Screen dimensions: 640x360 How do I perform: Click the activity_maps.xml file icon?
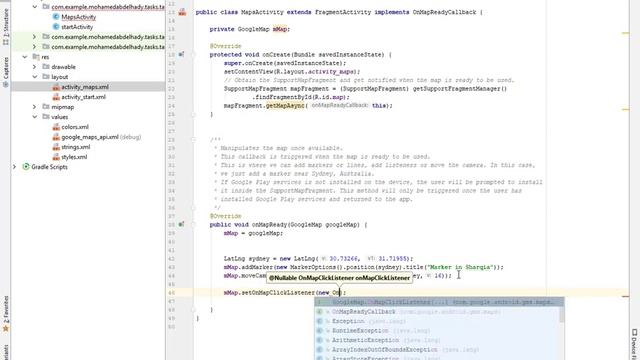(x=56, y=87)
